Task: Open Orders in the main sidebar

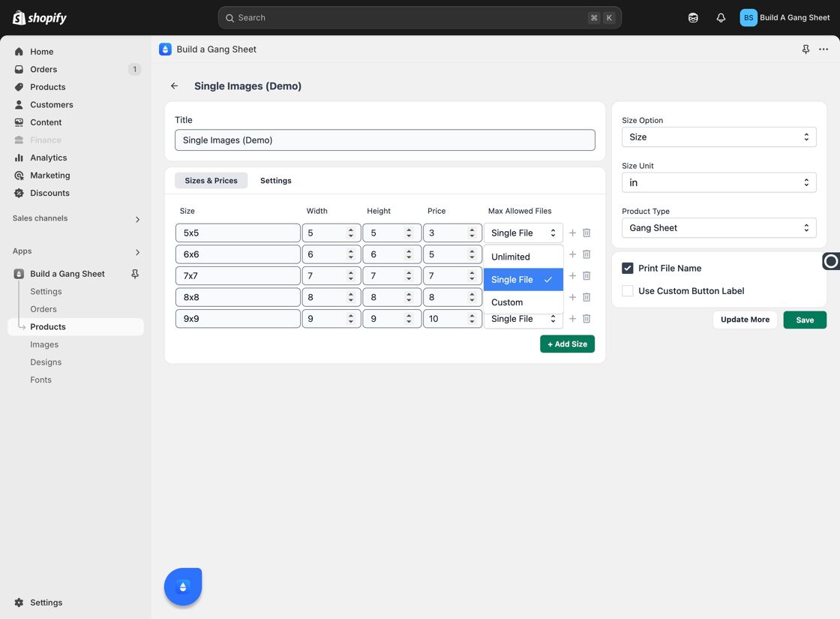Action: click(x=43, y=69)
